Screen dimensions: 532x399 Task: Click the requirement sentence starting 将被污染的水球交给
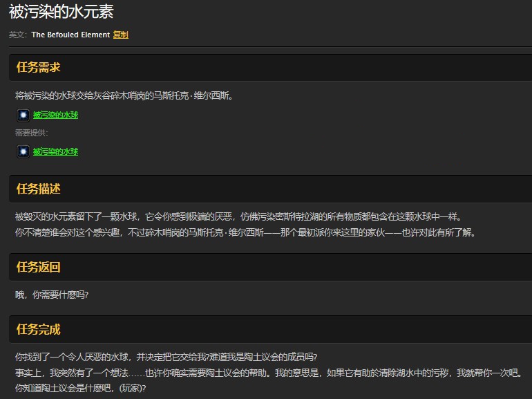coord(124,95)
